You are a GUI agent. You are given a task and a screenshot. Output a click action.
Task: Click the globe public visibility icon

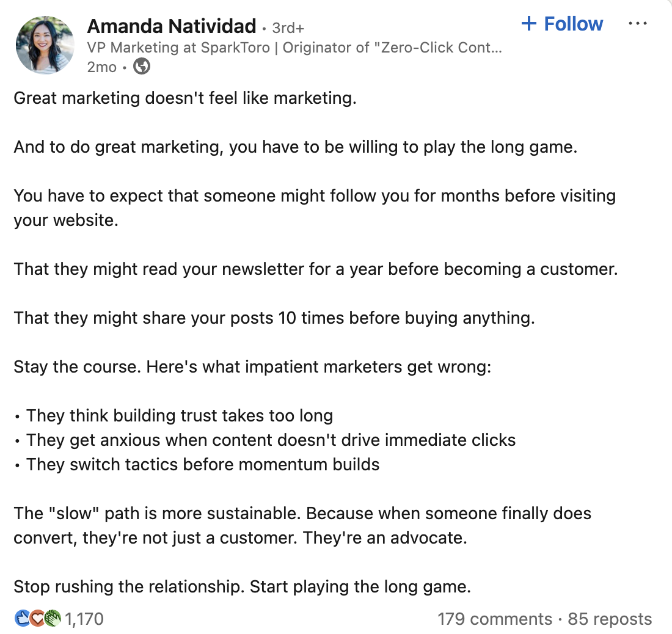pos(142,67)
